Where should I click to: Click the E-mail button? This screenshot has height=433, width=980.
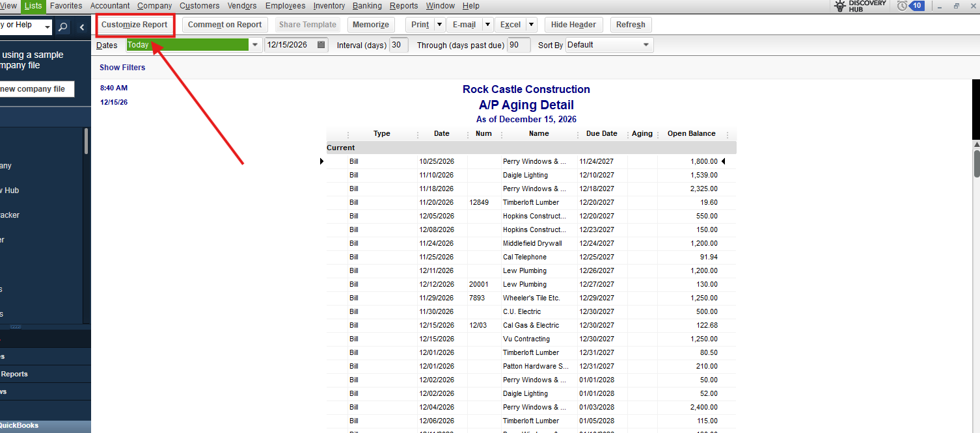[x=464, y=25]
